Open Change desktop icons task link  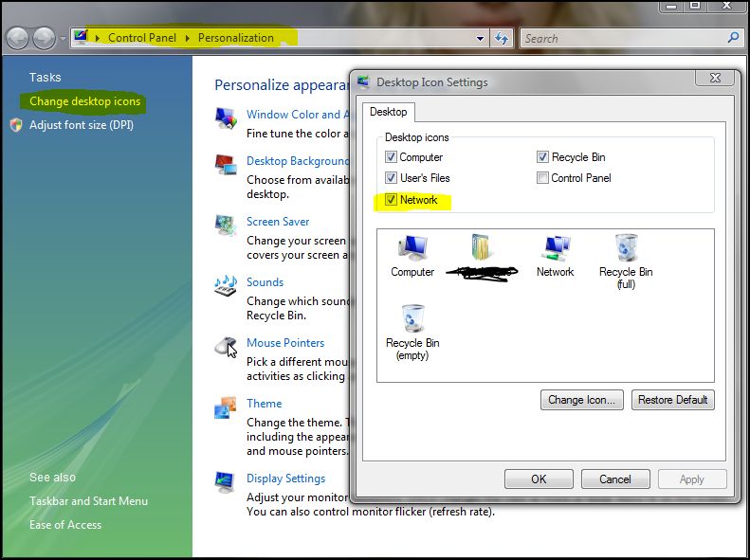84,101
